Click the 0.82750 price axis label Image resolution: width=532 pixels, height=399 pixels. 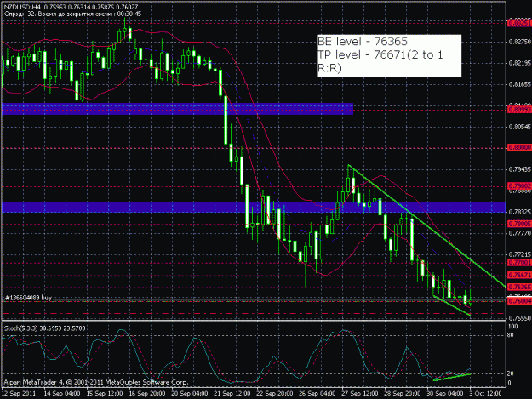click(x=519, y=42)
